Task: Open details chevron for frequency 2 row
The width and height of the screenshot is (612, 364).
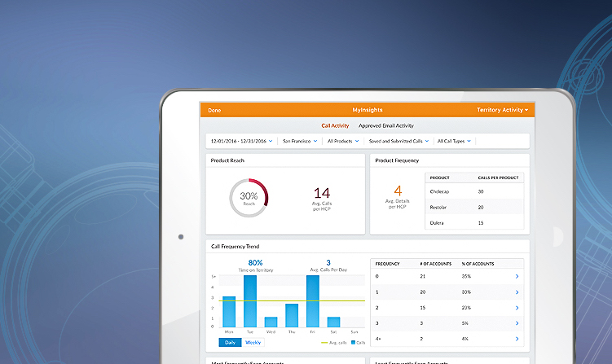Action: (x=517, y=308)
